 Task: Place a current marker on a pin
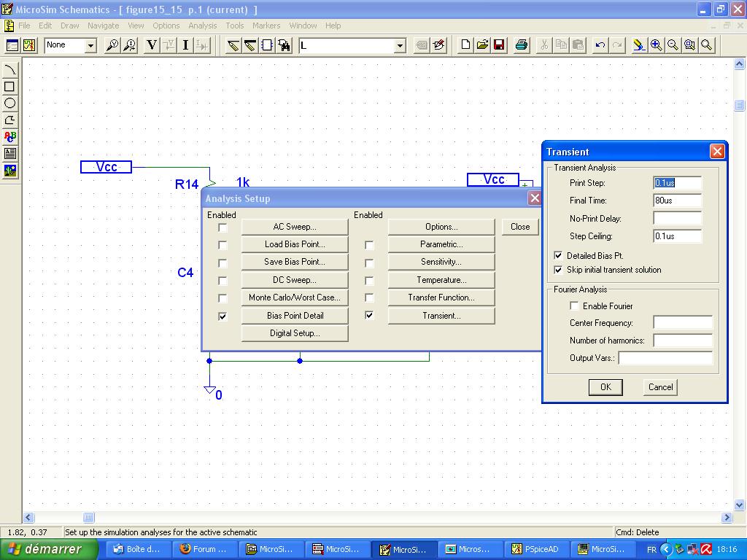tap(130, 45)
